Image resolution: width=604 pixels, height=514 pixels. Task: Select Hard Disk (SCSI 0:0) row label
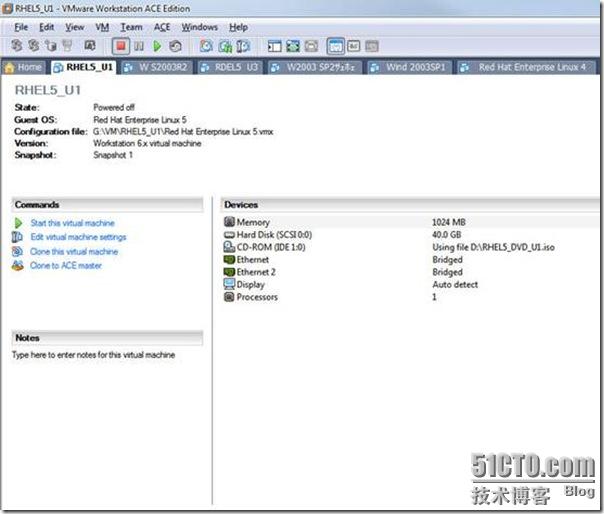[274, 235]
